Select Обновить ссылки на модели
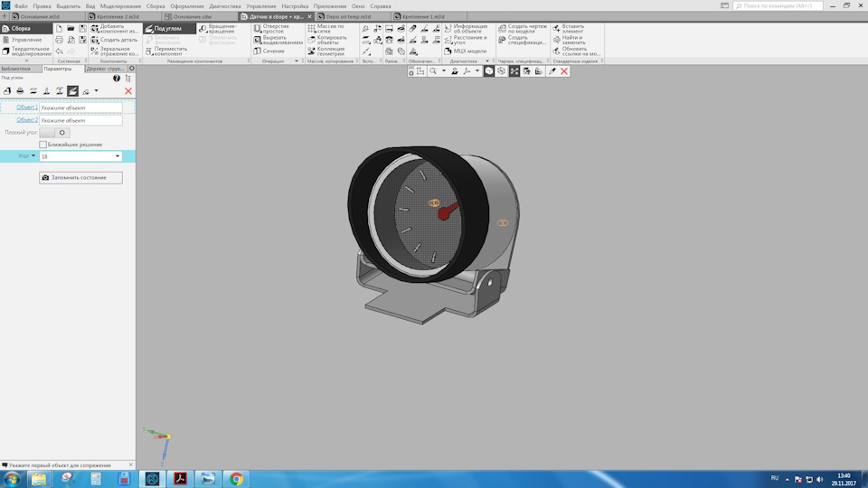Image resolution: width=868 pixels, height=488 pixels. click(576, 52)
